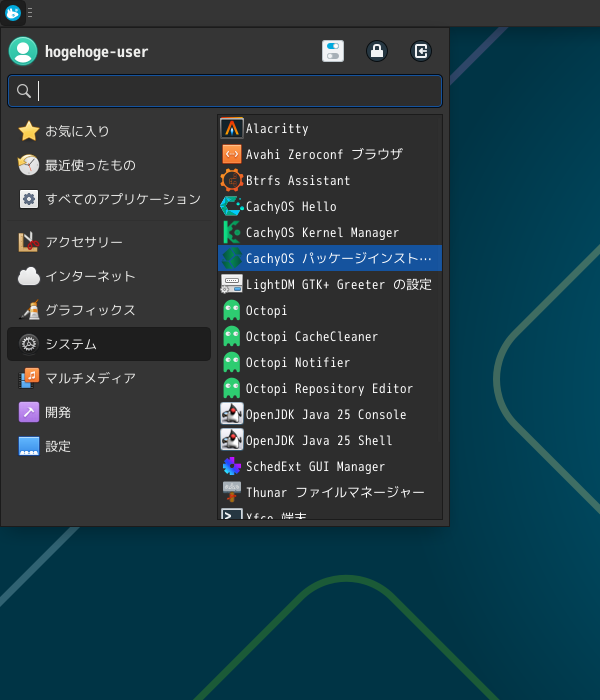This screenshot has width=600, height=700.
Task: Click the hogehoge-user avatar icon
Action: (x=23, y=51)
